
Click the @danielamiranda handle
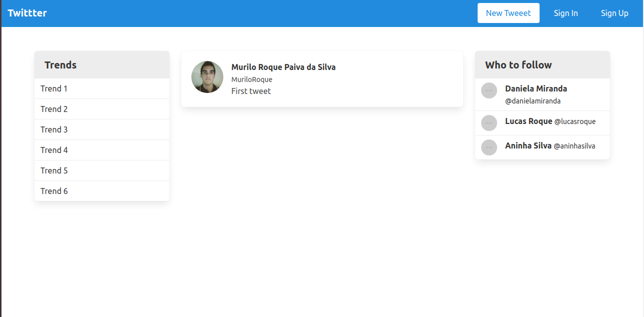[533, 101]
